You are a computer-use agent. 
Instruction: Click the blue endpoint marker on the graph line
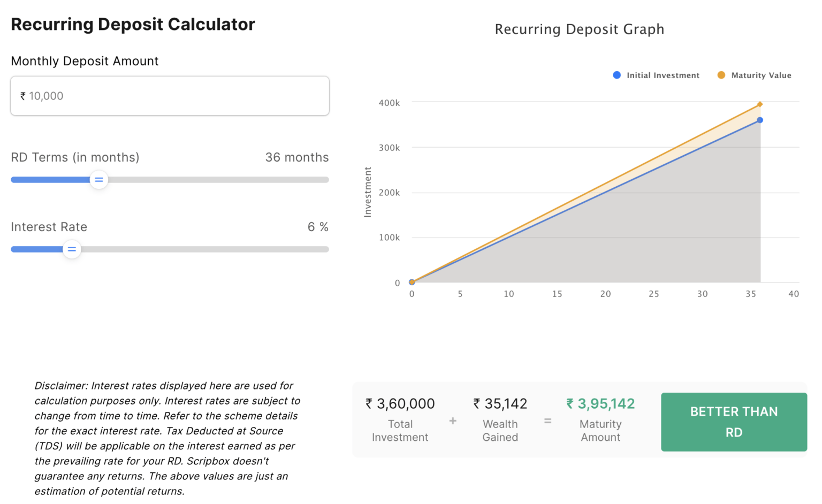click(759, 121)
